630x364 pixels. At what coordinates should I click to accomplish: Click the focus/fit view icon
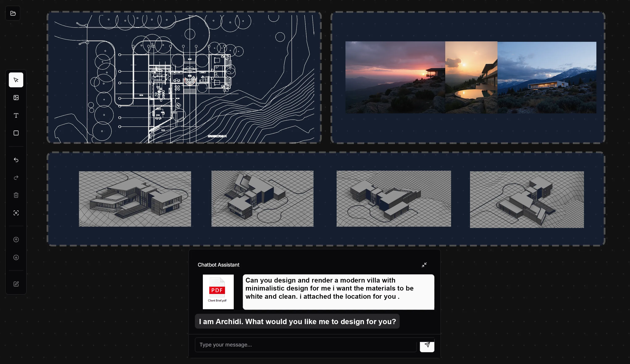point(16,213)
